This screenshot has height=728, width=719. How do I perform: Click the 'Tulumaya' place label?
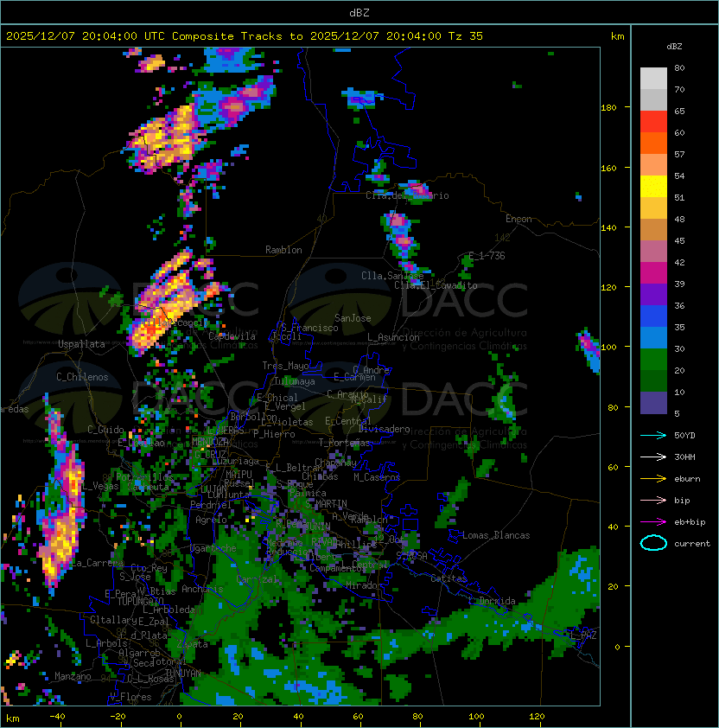(x=295, y=381)
